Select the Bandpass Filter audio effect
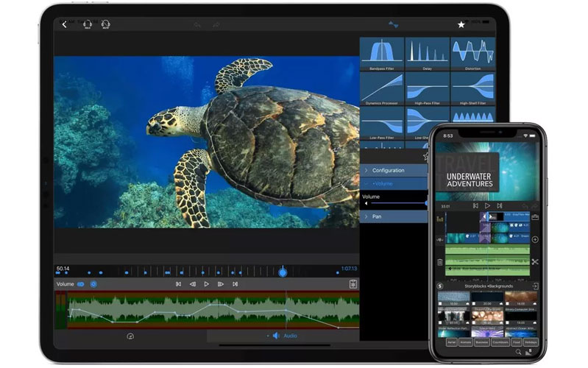The width and height of the screenshot is (588, 368). (381, 54)
